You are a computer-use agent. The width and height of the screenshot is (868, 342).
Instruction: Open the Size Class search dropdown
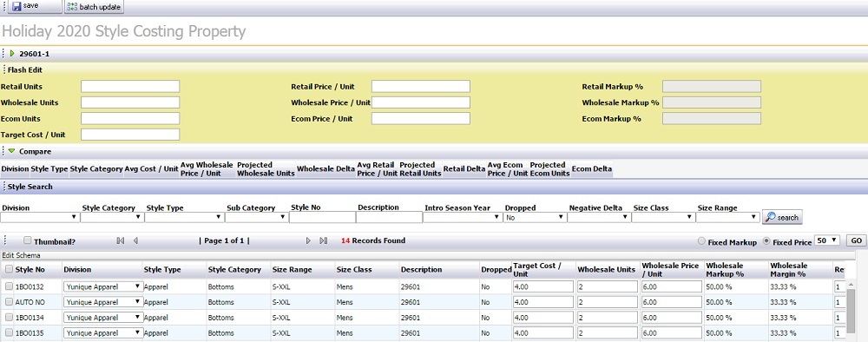point(663,218)
